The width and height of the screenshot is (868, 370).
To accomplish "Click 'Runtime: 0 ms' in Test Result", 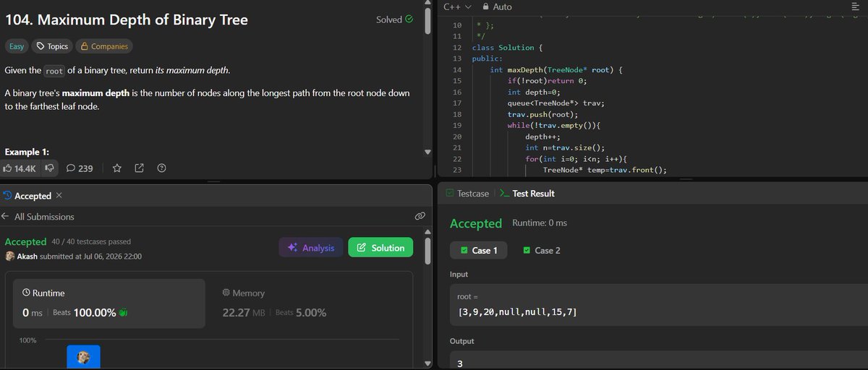I will tap(540, 223).
